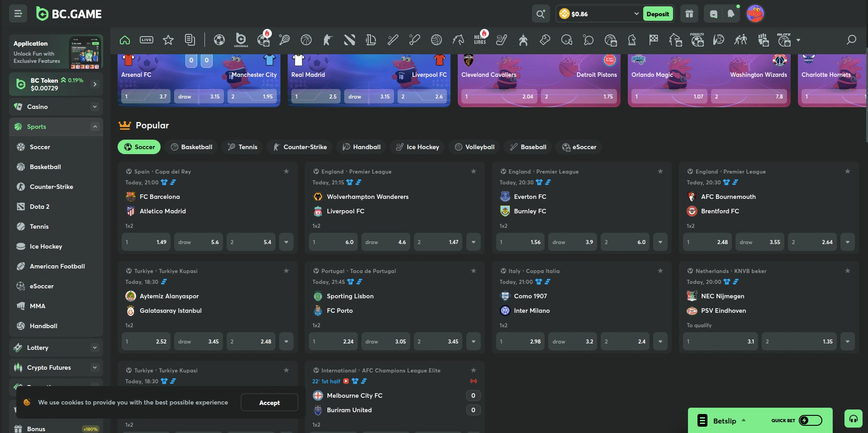Expand more markets for Wolverhampton match
This screenshot has width=868, height=433.
pos(474,242)
